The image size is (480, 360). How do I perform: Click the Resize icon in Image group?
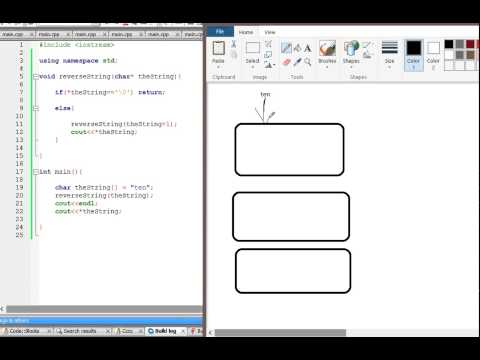268,54
